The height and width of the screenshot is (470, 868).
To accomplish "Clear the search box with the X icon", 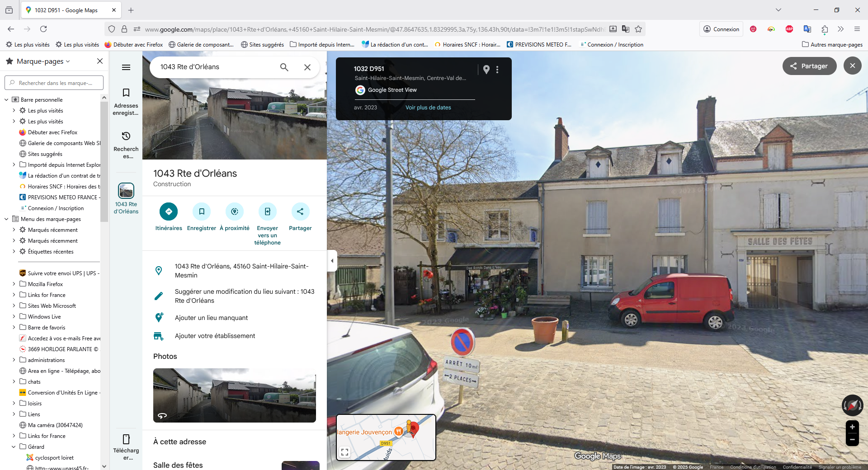I will click(x=307, y=67).
